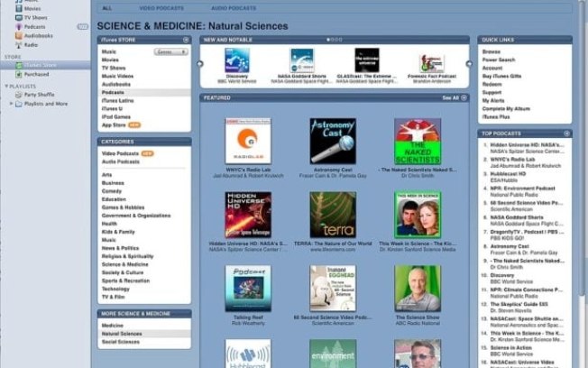This screenshot has height=368, width=588.
Task: Switch to the ALL tab
Action: (x=107, y=8)
